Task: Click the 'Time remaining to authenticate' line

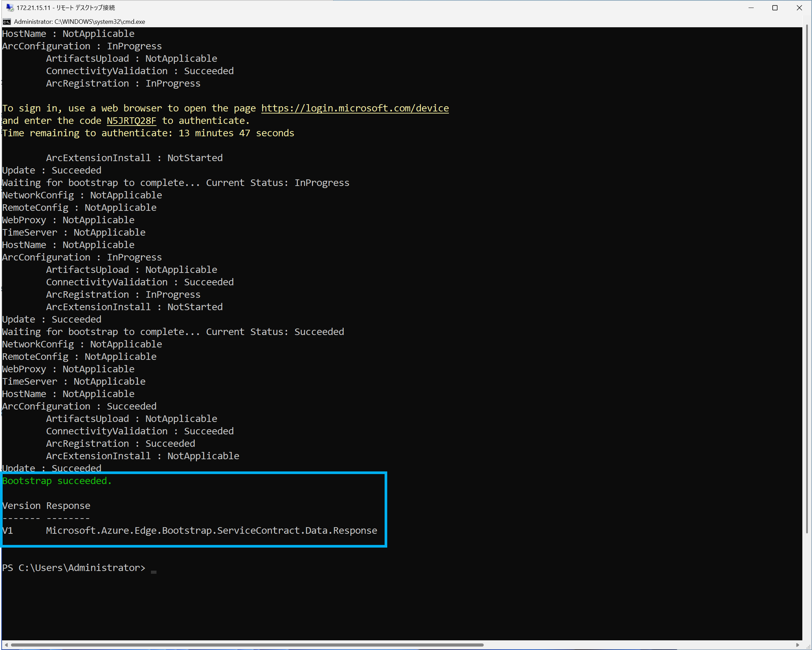Action: coord(148,133)
